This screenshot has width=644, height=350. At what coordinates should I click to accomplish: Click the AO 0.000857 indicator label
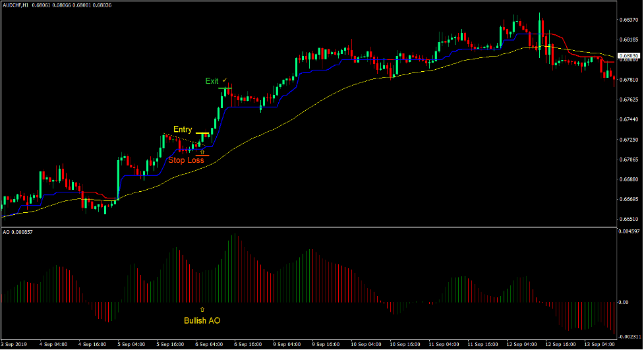click(x=18, y=232)
